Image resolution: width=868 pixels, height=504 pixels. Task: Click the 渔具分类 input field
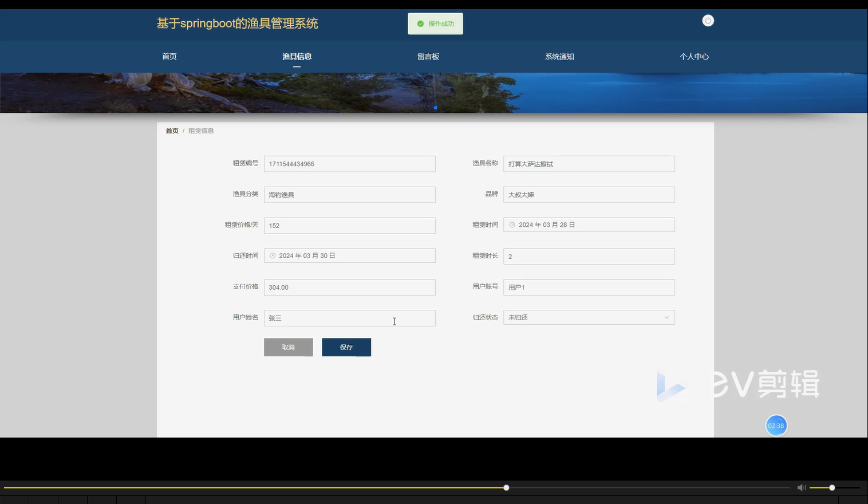pos(349,195)
